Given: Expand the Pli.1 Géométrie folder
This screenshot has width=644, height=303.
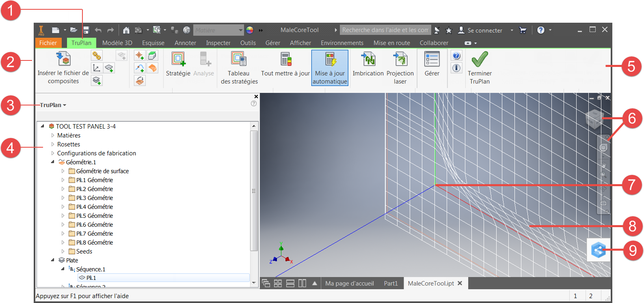Looking at the screenshot, I should click(63, 180).
